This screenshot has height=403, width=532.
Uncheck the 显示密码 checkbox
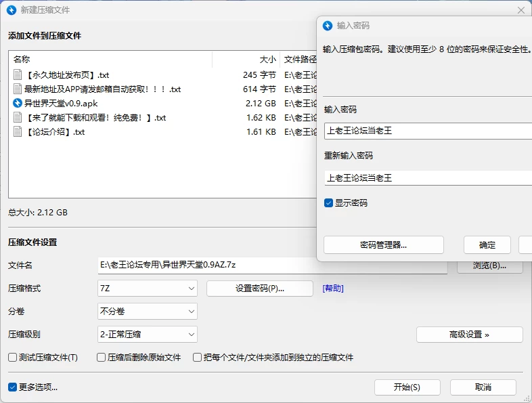pyautogui.click(x=328, y=203)
